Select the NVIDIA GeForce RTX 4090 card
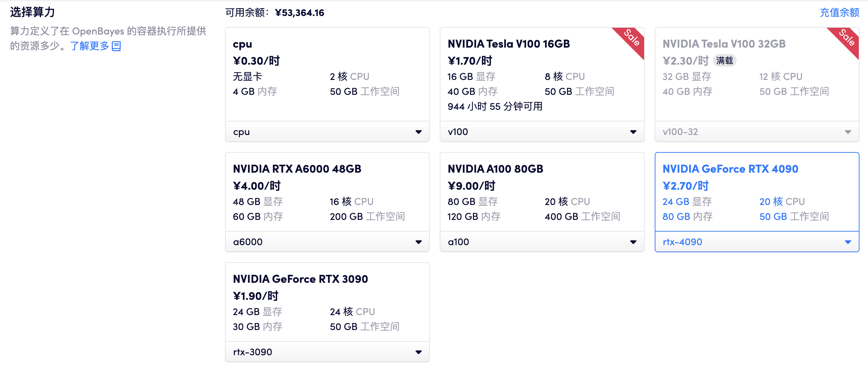The image size is (868, 373). pyautogui.click(x=757, y=192)
